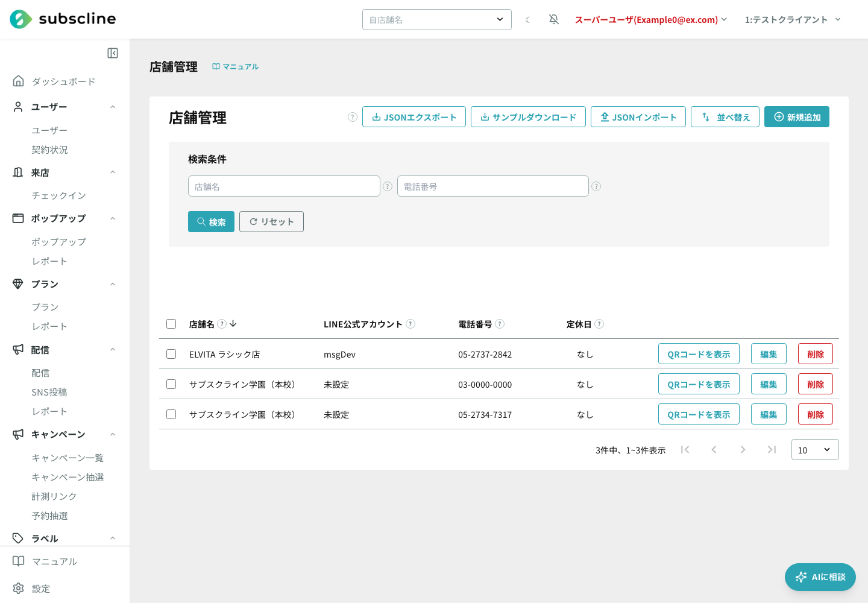The image size is (868, 603).
Task: Change rows-per-page dropdown showing 10
Action: (815, 450)
